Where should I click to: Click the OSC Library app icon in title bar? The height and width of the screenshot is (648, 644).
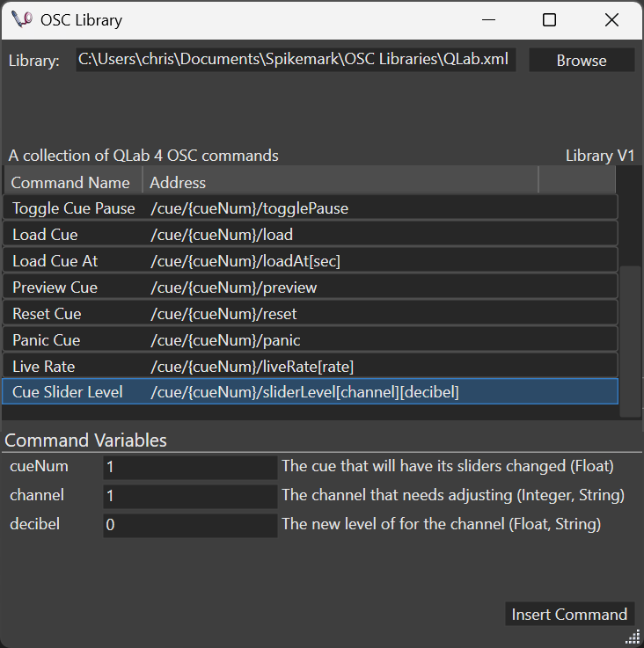(21, 19)
